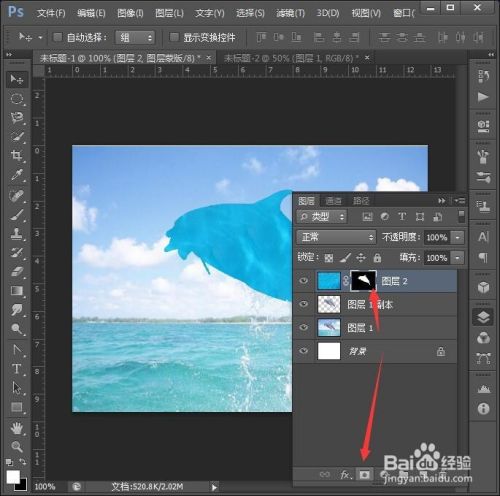Select the History Brush tool
The image size is (500, 496).
16,253
